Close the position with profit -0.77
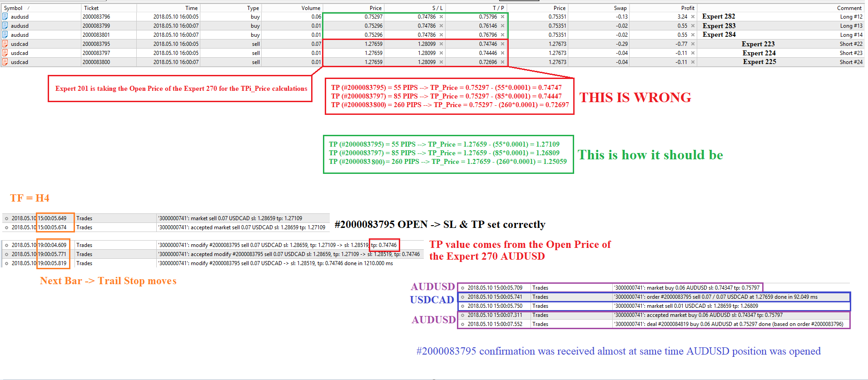The width and height of the screenshot is (868, 380). click(x=693, y=44)
